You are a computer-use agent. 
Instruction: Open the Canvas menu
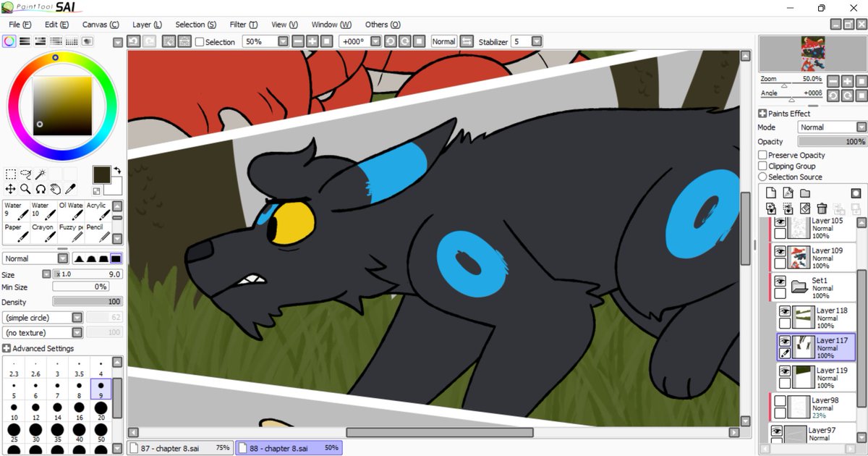point(101,25)
